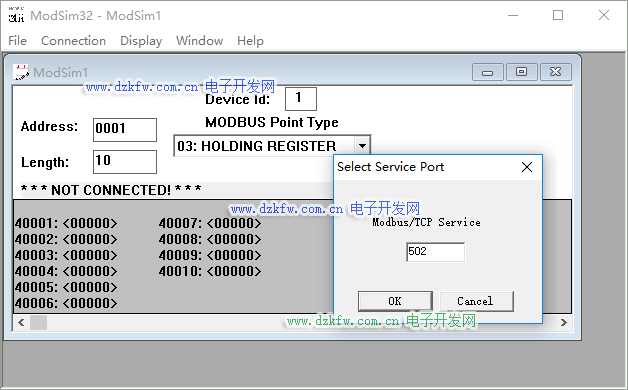This screenshot has height=390, width=628.
Task: Open the Window menu
Action: pyautogui.click(x=199, y=40)
